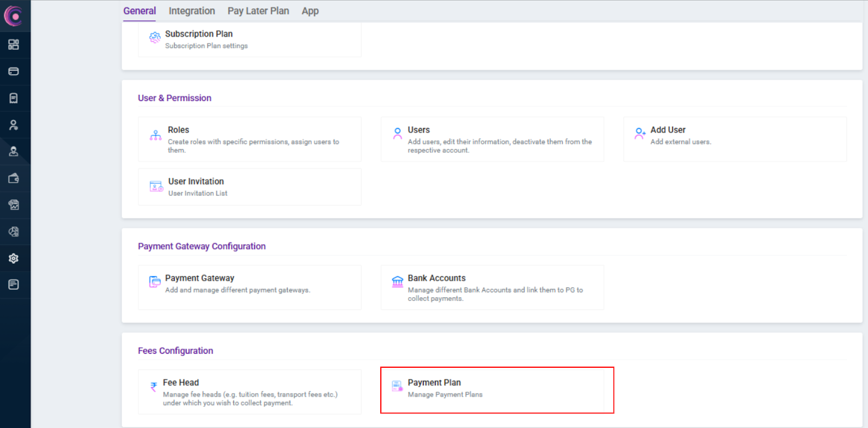The image size is (868, 428).
Task: Click the settings gear icon in sidebar
Action: [x=14, y=258]
